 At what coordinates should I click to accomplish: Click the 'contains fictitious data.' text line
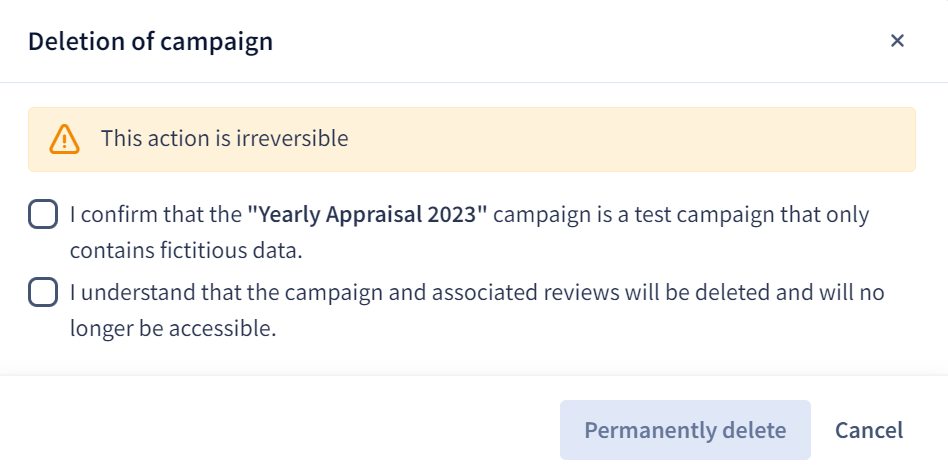[186, 250]
